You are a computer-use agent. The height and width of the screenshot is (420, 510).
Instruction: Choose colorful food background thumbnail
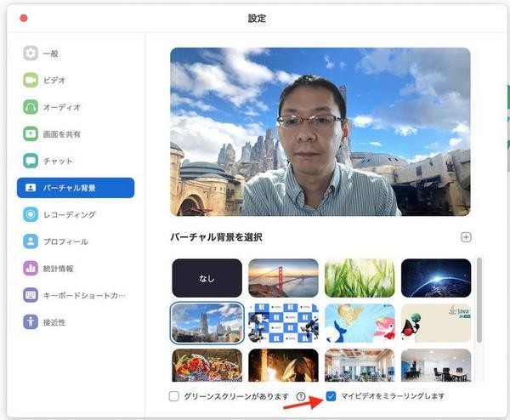(x=207, y=366)
